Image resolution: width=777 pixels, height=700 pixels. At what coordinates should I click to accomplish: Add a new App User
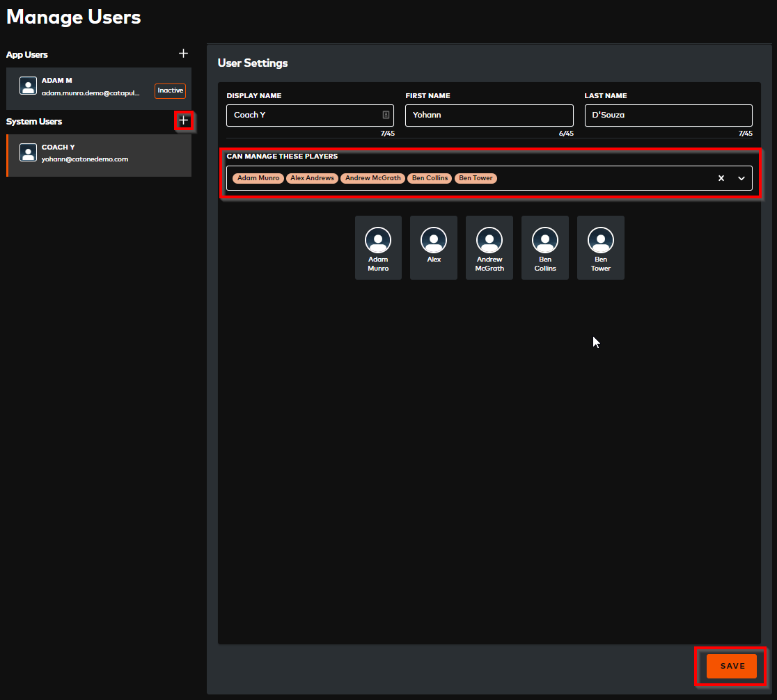(x=183, y=54)
